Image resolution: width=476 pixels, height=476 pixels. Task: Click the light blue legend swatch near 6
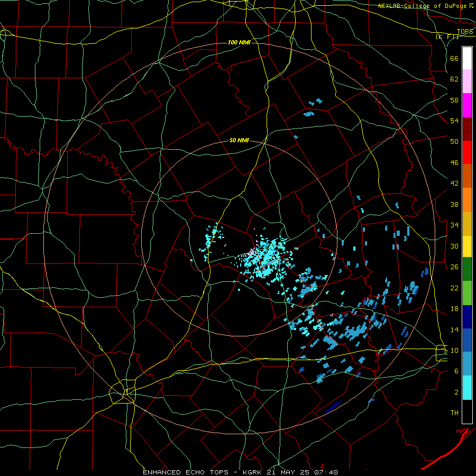467,364
